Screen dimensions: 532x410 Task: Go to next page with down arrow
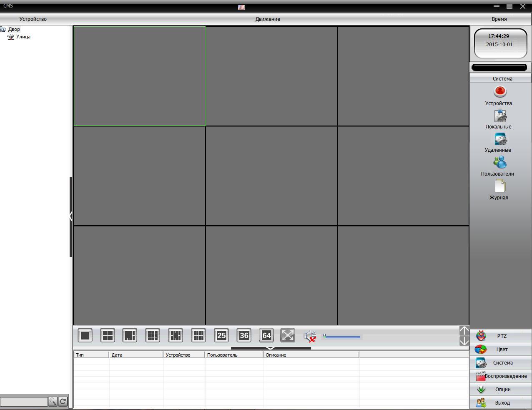click(464, 341)
